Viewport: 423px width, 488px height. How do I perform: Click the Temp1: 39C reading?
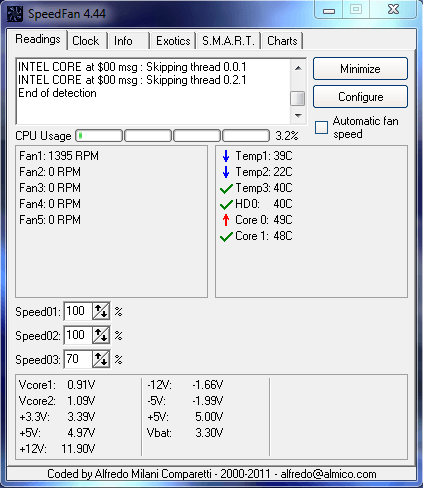[264, 156]
